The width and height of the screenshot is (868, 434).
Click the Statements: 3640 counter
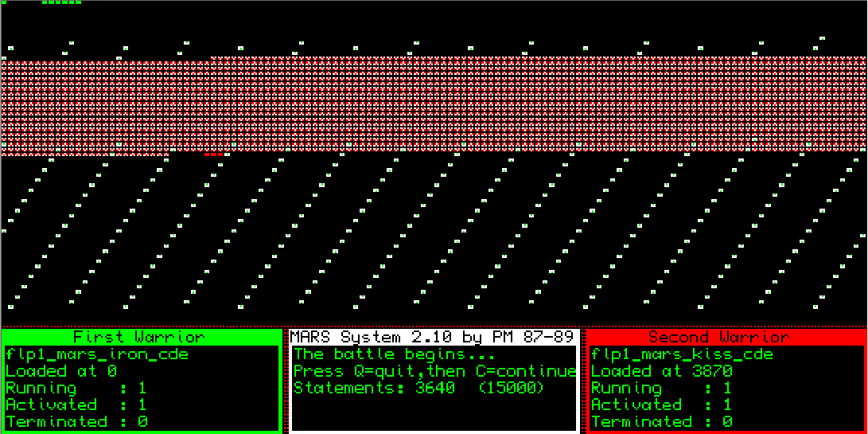[374, 388]
